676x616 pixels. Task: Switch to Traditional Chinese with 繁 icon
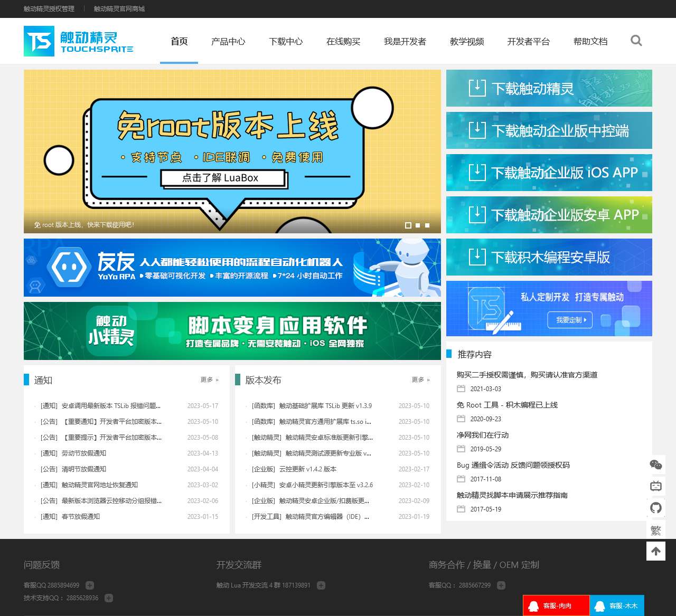tap(655, 530)
